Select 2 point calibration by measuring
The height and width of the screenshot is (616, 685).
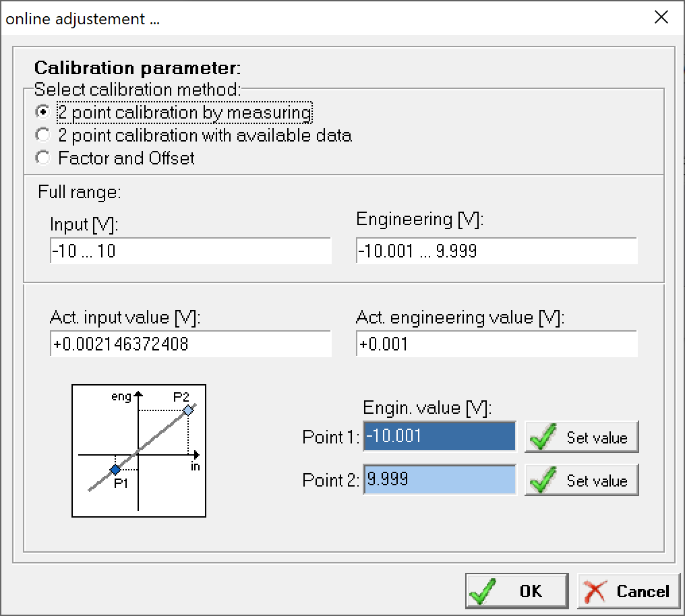click(42, 112)
